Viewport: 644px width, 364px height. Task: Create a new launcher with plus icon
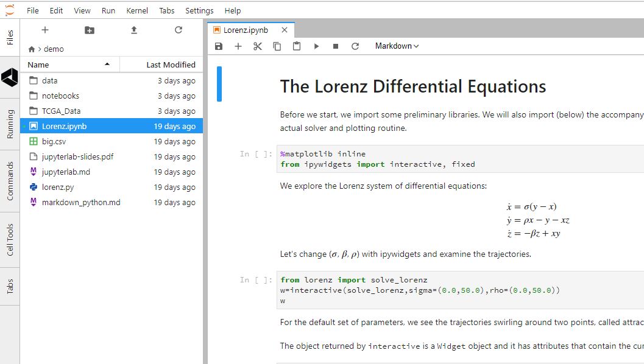coord(45,29)
